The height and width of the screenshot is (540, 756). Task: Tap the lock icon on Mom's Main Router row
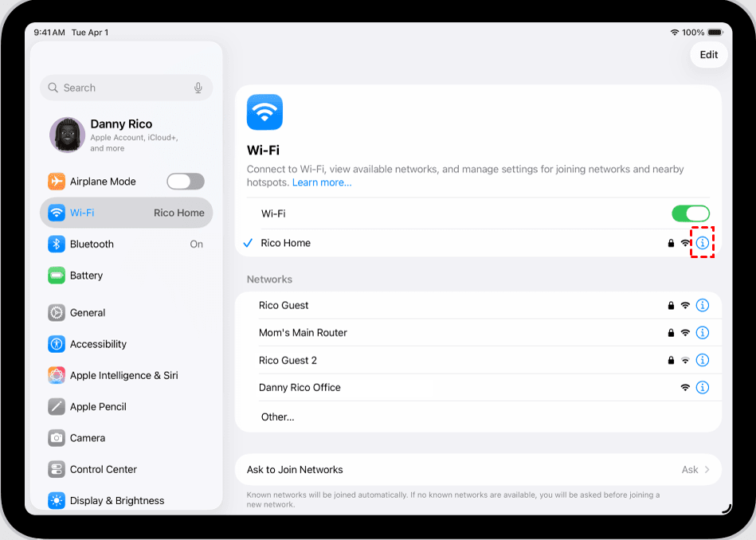[671, 333]
